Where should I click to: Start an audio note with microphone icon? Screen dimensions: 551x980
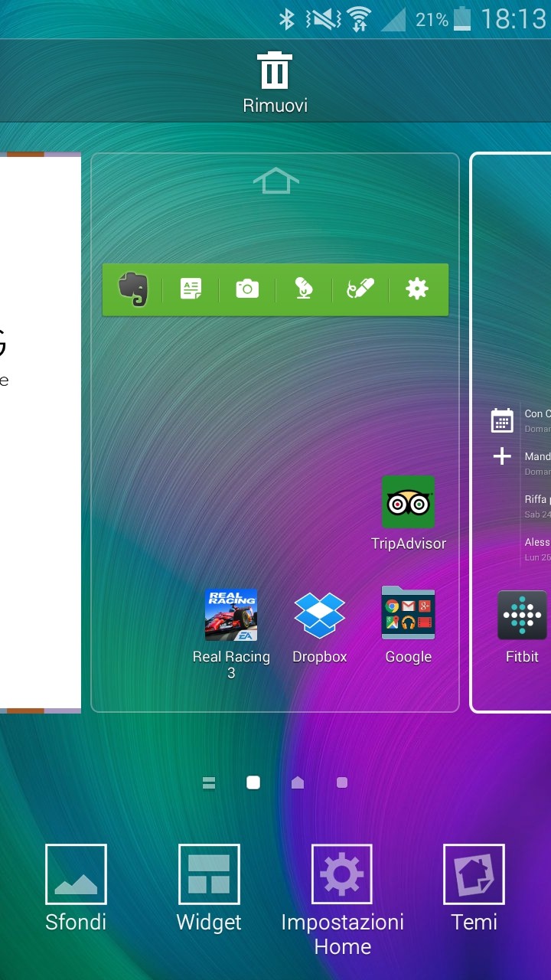(x=304, y=289)
